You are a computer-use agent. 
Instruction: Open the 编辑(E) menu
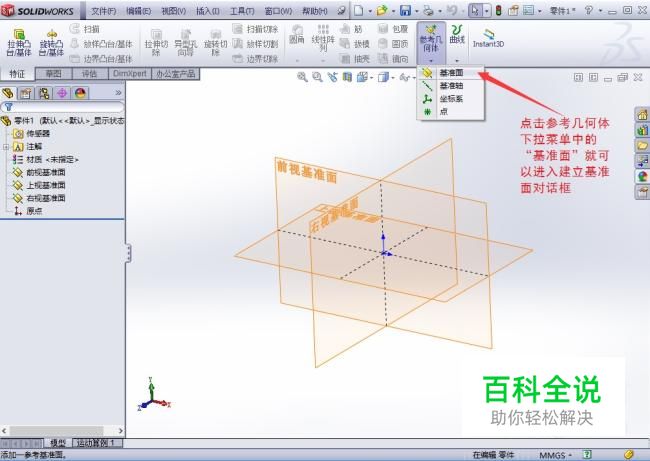138,11
